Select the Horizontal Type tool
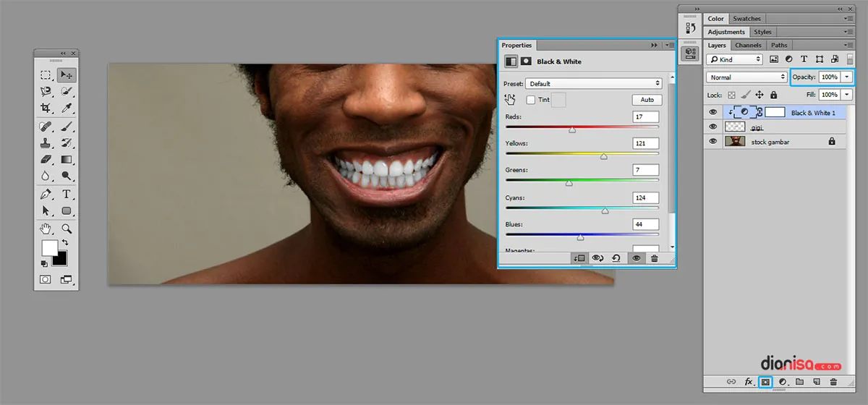868x405 pixels. tap(67, 195)
